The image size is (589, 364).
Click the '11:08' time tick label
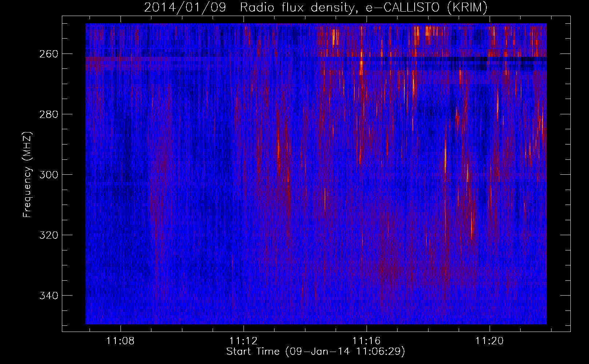point(120,341)
